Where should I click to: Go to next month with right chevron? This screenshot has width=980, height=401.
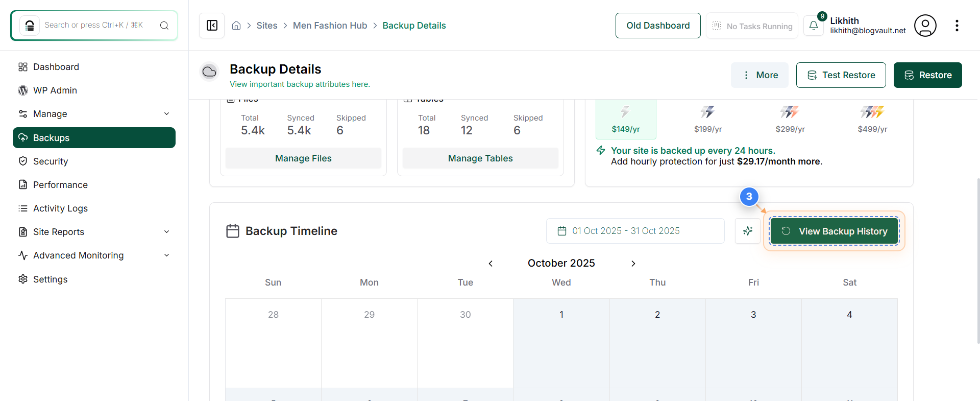point(633,264)
